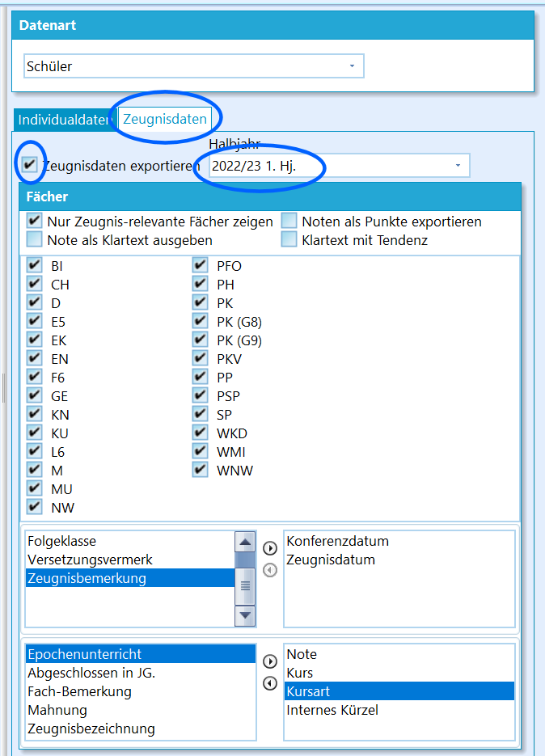Uncheck the E5 subject checkbox

pos(34,322)
